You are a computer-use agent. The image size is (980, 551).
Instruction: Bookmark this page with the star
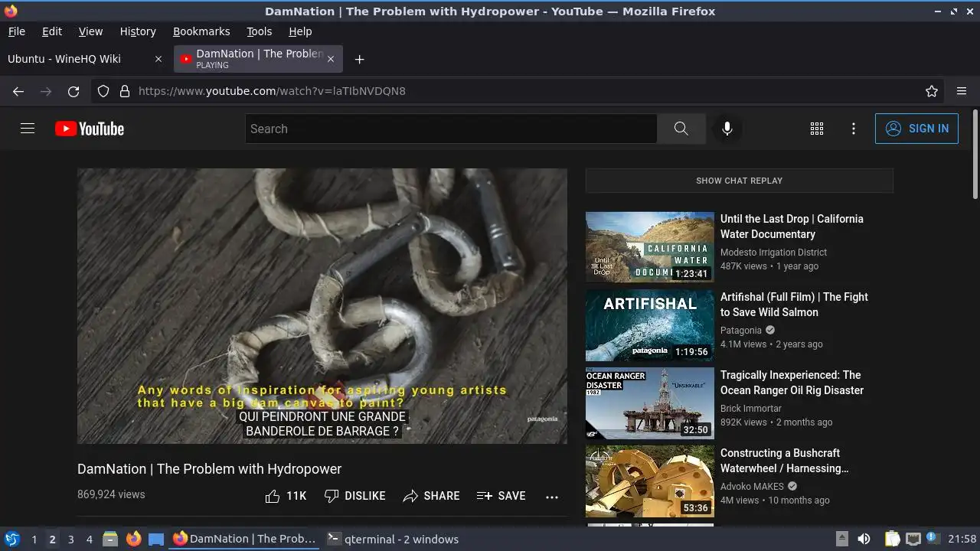(932, 91)
